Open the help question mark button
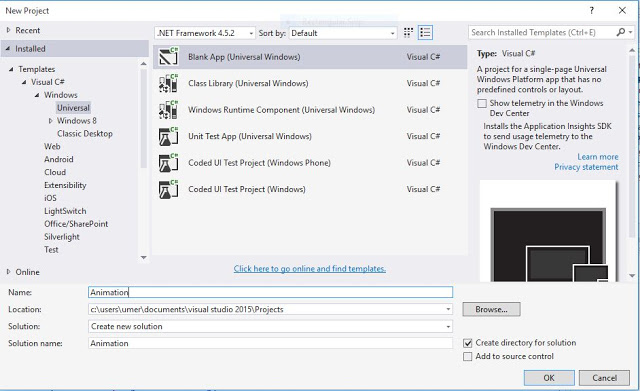Viewport: 640px width, 391px height. (x=591, y=11)
